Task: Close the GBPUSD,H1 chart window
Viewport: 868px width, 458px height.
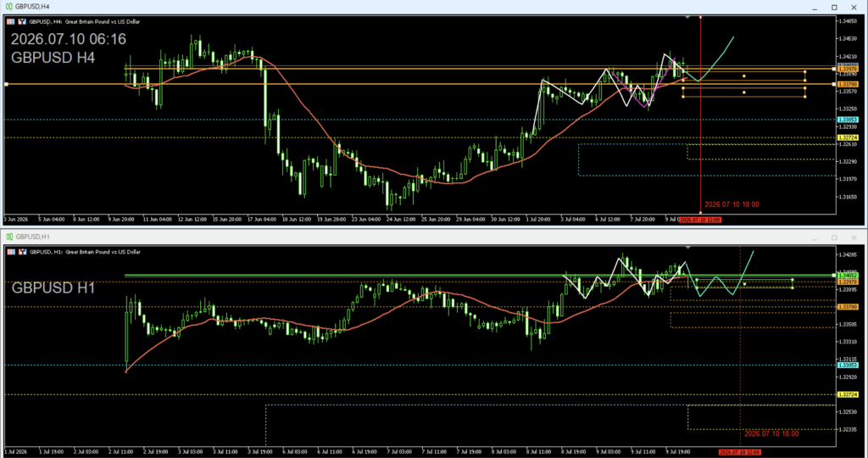Action: [x=854, y=237]
